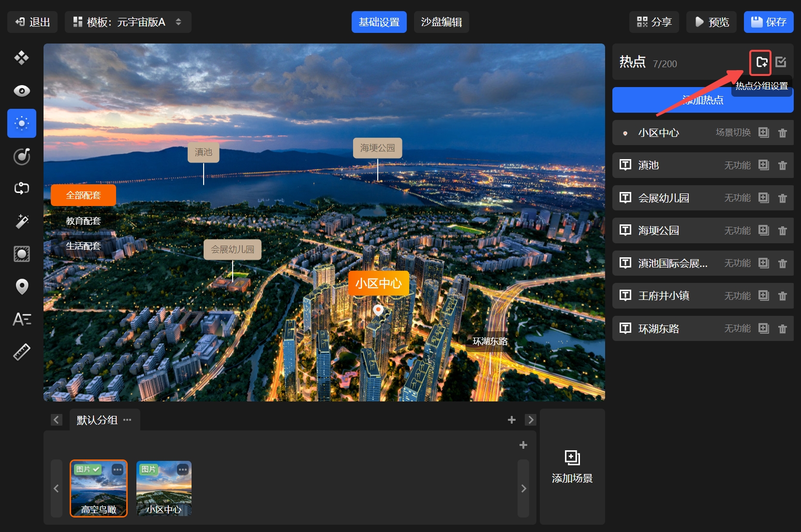Click the 预览 preview button

(711, 22)
